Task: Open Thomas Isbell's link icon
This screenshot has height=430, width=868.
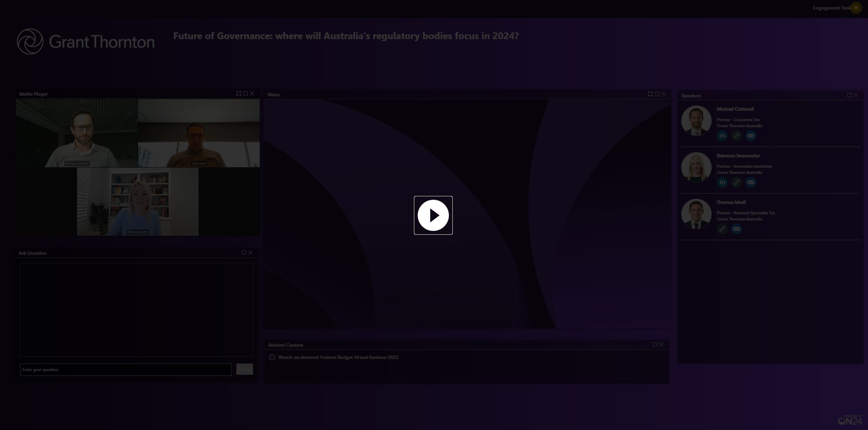Action: [722, 229]
